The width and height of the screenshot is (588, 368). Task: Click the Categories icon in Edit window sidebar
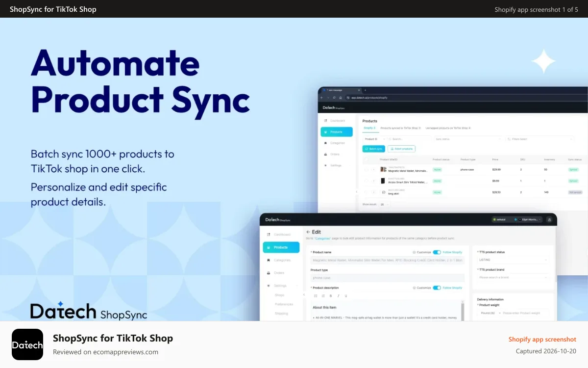(269, 260)
